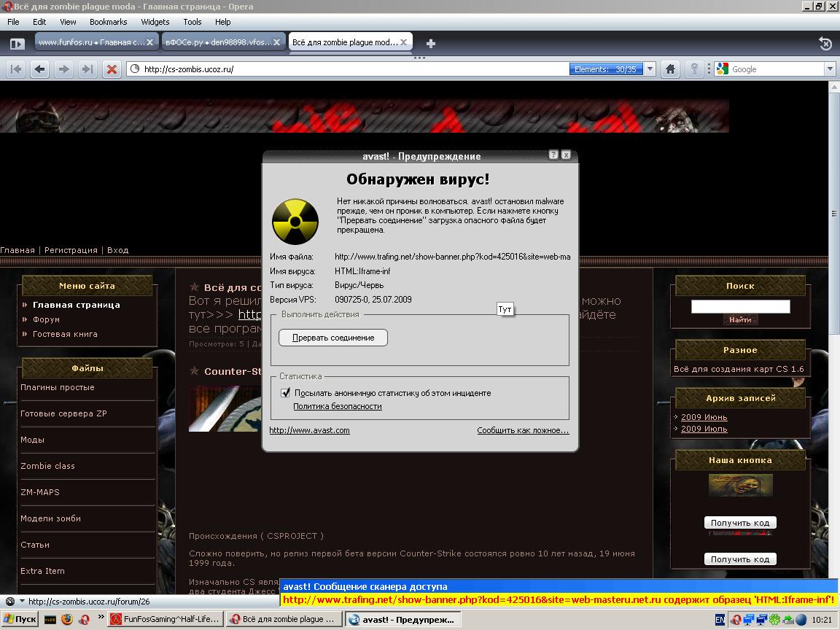Go back with the Back arrow
Image resolution: width=840 pixels, height=630 pixels.
[x=40, y=69]
